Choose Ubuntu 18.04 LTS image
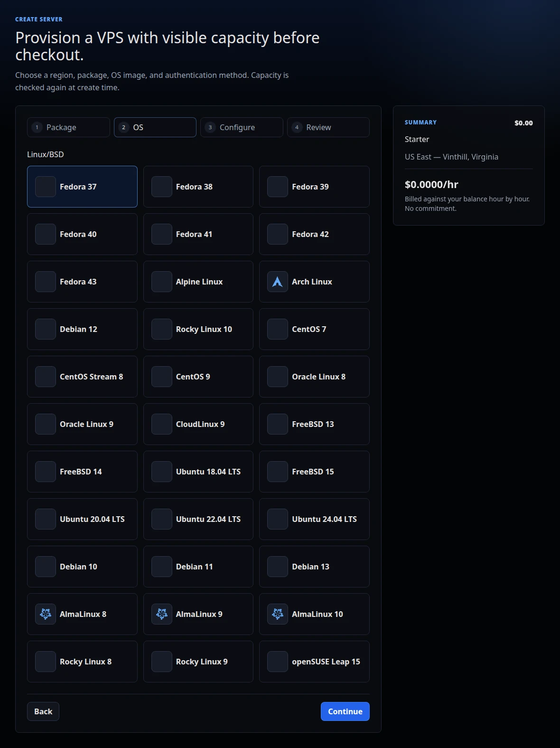The image size is (560, 748). 198,472
